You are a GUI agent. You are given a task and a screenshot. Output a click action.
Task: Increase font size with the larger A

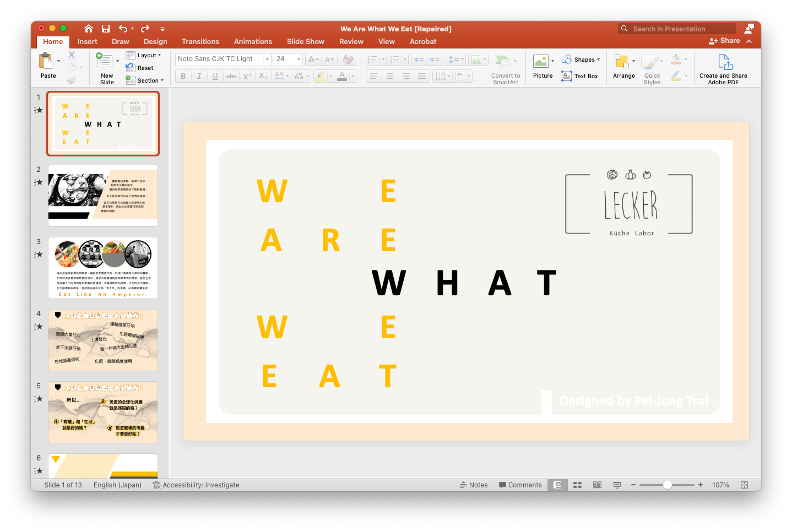[313, 59]
